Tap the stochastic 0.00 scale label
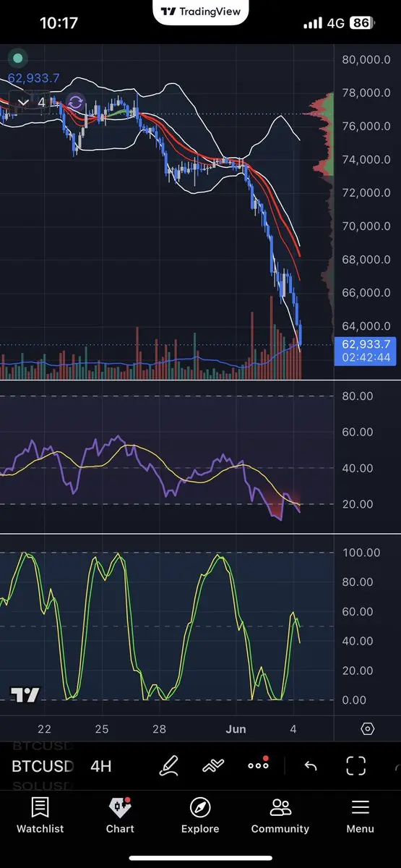 click(353, 700)
